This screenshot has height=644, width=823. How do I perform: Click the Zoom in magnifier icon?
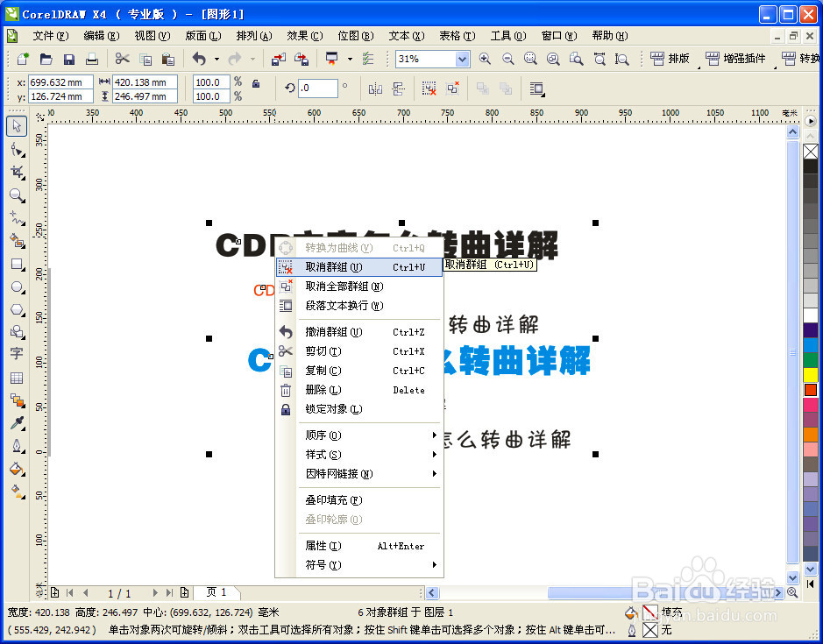[485, 59]
